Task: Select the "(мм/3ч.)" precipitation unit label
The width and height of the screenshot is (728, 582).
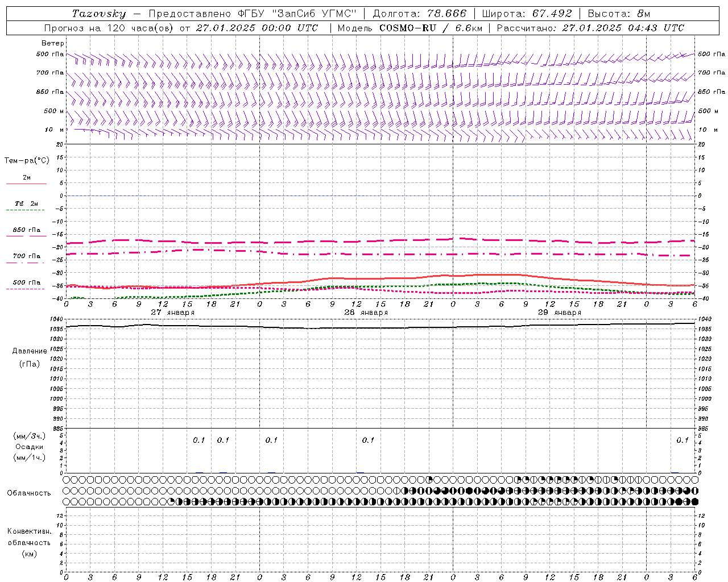Action: click(30, 436)
